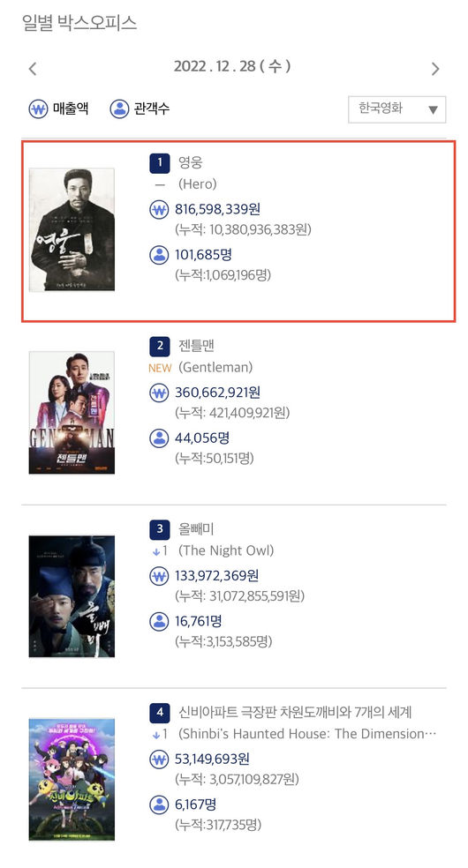
Task: Switch ranking to 매출액 label
Action: click(x=71, y=108)
